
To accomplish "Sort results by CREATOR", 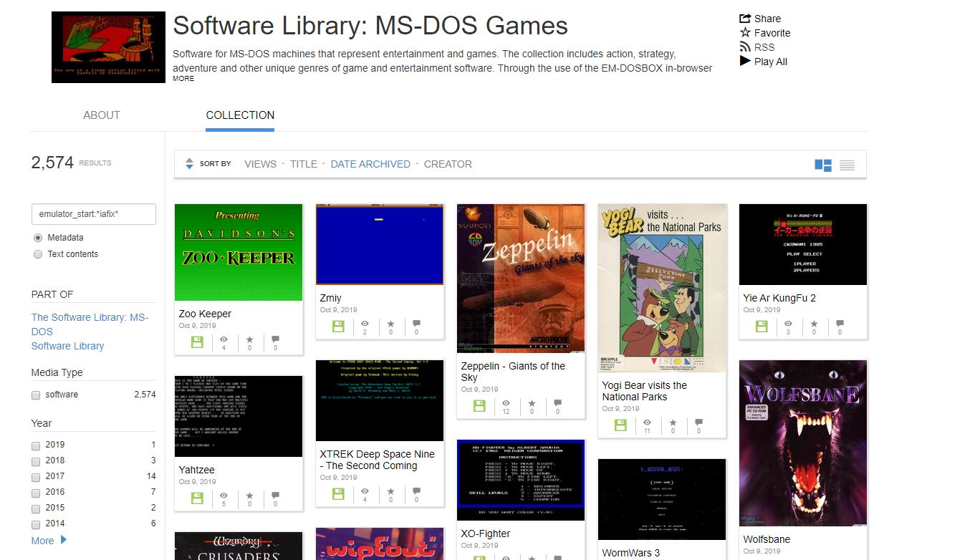I will (448, 164).
